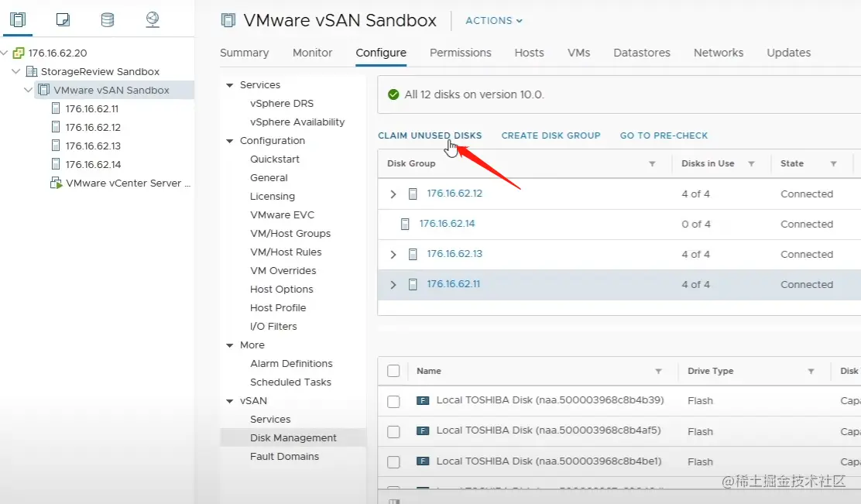Open the Hosts and Clusters inventory view icon
Screen dimensions: 861x504
pyautogui.click(x=18, y=20)
